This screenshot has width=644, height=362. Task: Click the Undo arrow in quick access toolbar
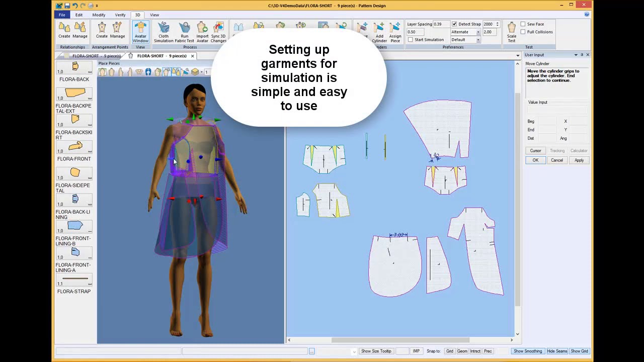(x=74, y=6)
